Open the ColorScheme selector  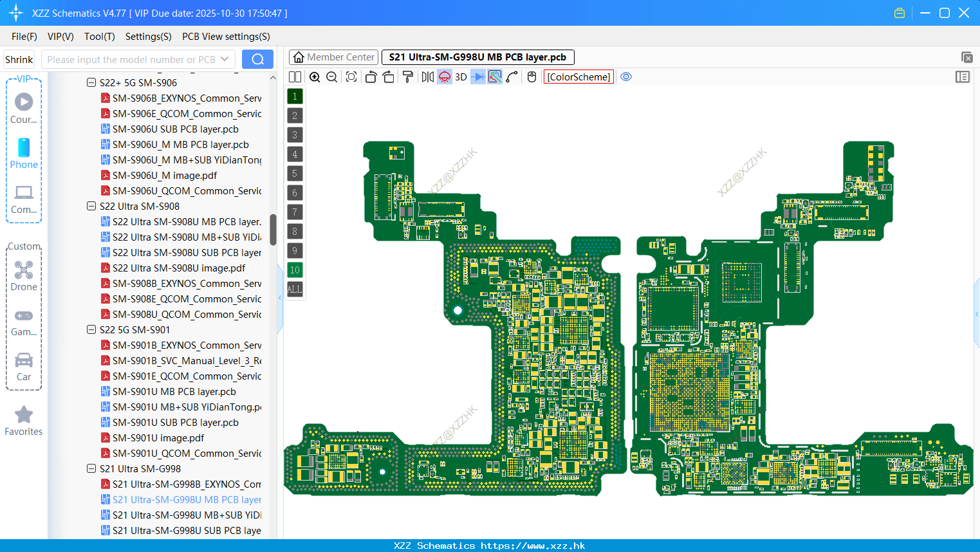pyautogui.click(x=578, y=77)
